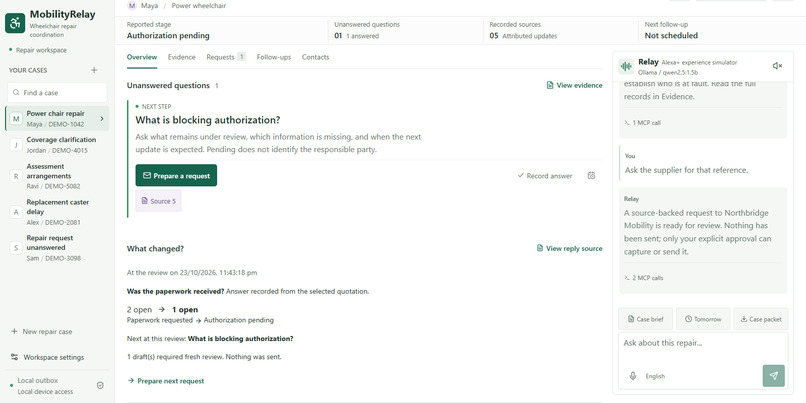Screen dimensions: 806x403
Task: Send the message with the paper plane button
Action: (774, 376)
